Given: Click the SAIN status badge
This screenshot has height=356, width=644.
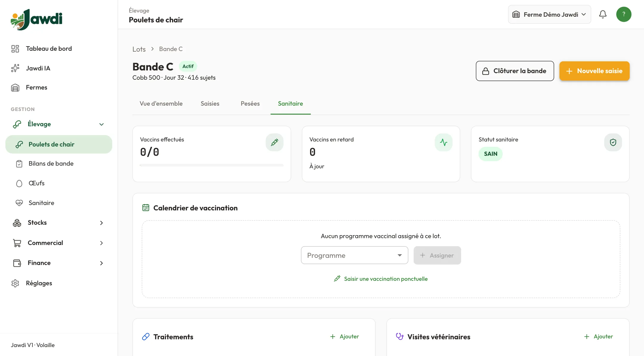Looking at the screenshot, I should [x=490, y=154].
